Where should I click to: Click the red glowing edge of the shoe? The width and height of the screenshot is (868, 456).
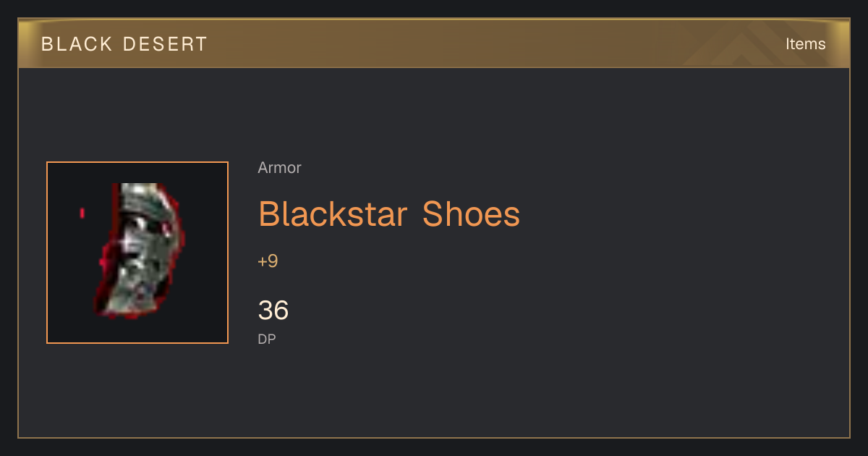tap(106, 268)
